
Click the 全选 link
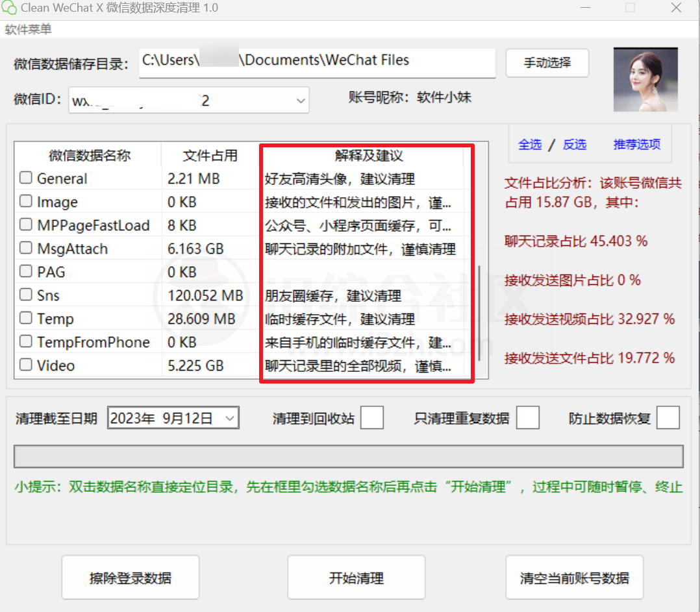(x=530, y=144)
